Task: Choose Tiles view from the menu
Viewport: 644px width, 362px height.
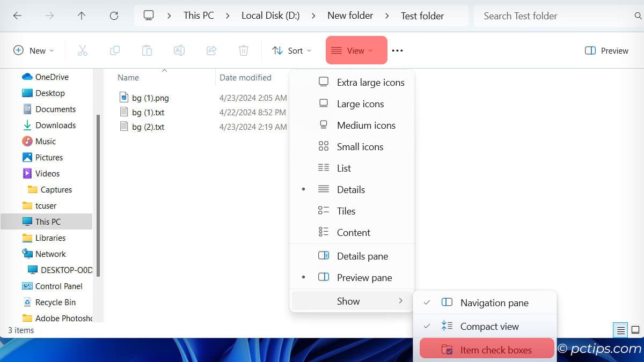Action: 346,211
